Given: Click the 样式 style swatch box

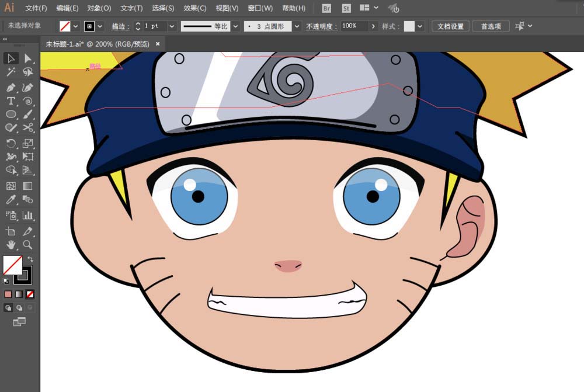Looking at the screenshot, I should click(x=409, y=26).
